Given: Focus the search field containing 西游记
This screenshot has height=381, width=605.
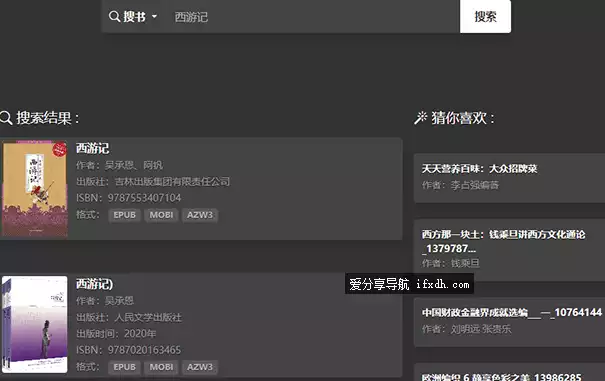Looking at the screenshot, I should point(313,17).
